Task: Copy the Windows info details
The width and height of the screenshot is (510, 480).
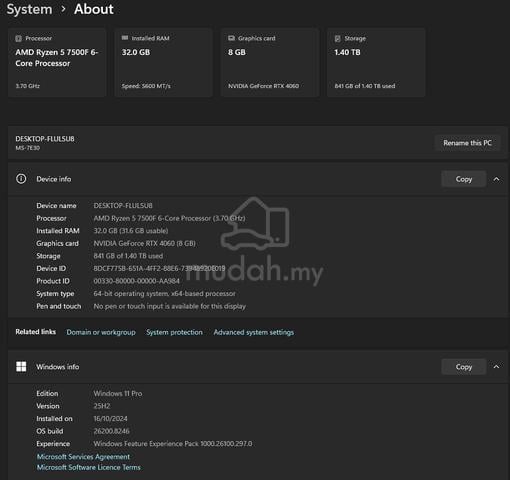Action: pos(464,367)
